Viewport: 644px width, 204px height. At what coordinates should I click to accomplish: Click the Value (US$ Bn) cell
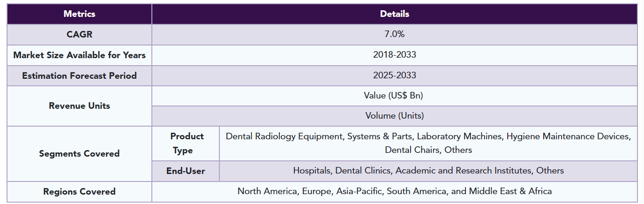click(394, 96)
